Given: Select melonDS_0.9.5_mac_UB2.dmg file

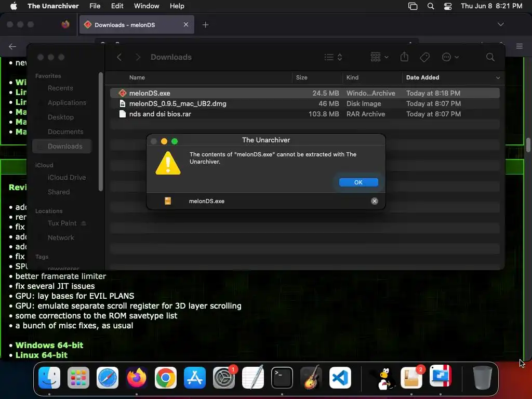Looking at the screenshot, I should click(304, 103).
